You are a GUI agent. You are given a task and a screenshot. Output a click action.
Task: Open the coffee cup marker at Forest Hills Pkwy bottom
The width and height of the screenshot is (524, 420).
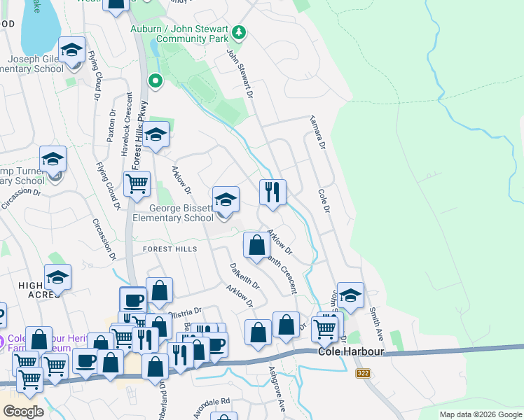[x=133, y=300]
